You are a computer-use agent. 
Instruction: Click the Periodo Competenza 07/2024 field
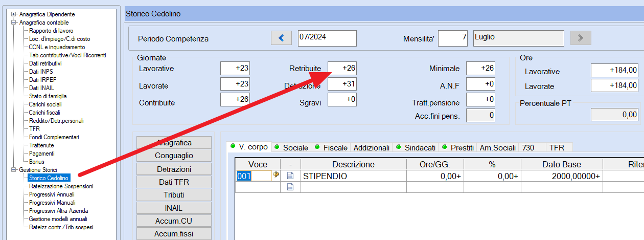[x=327, y=38]
